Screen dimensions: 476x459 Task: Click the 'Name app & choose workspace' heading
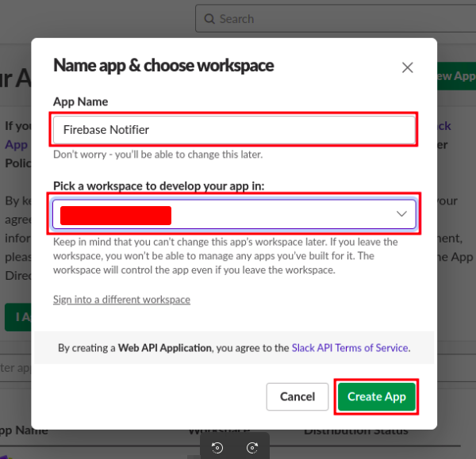click(x=163, y=65)
